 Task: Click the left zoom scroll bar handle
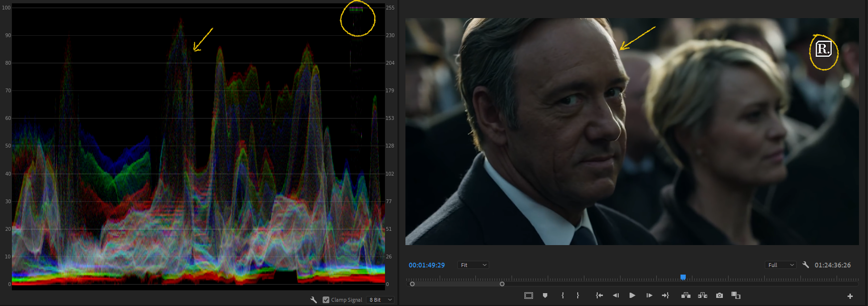(412, 284)
